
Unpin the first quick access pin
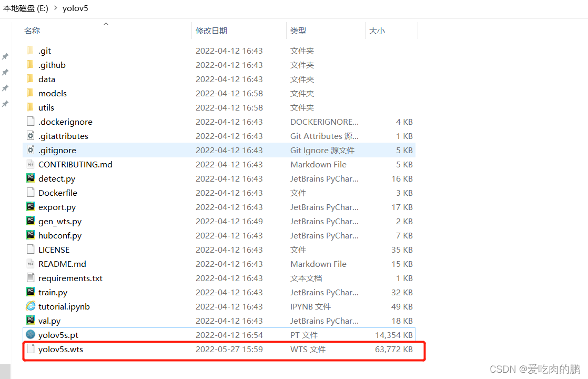[x=5, y=56]
